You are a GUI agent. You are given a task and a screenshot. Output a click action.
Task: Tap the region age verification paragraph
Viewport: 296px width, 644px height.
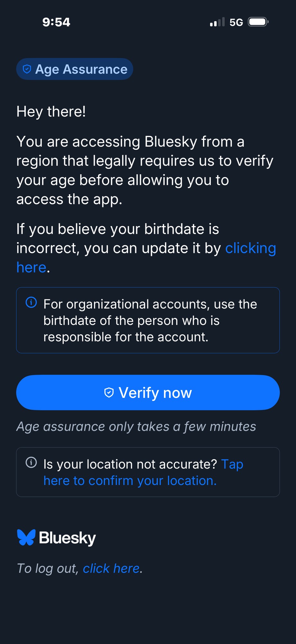(145, 170)
